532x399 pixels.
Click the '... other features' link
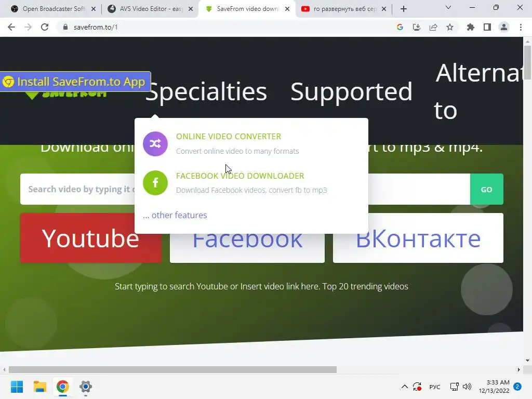(x=175, y=215)
